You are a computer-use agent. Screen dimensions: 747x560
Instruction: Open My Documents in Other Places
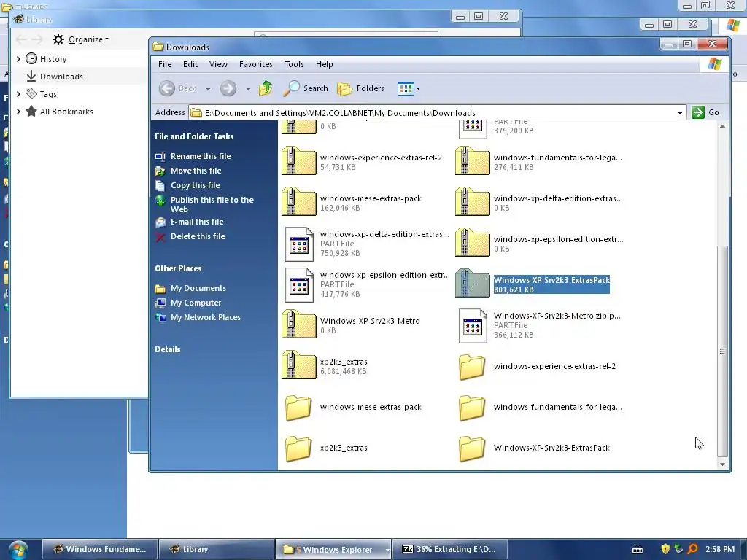coord(198,288)
